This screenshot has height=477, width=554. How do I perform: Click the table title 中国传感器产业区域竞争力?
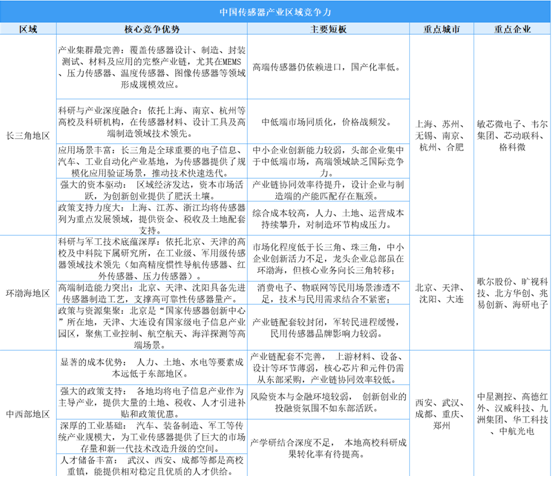(x=275, y=12)
